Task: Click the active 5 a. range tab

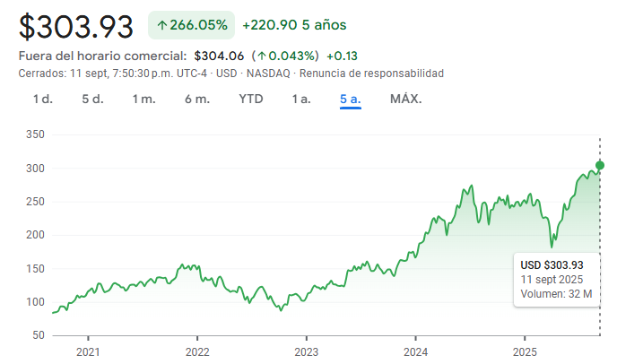Action: 351,100
